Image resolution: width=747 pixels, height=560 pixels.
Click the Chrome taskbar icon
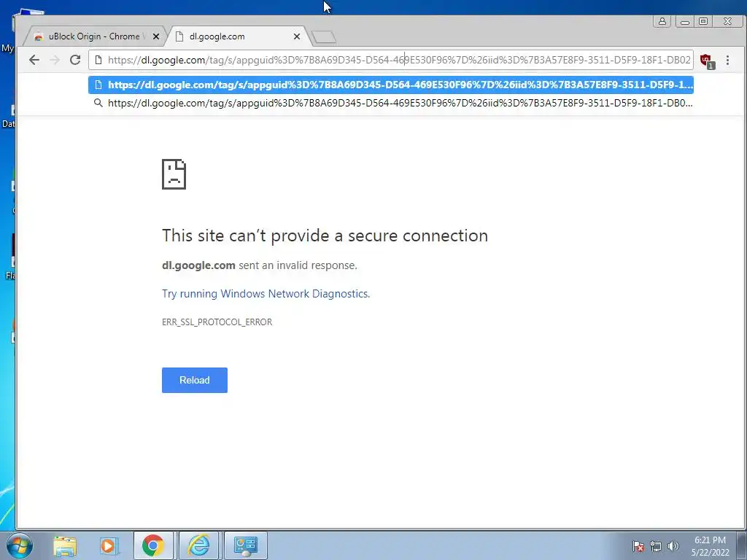[153, 545]
